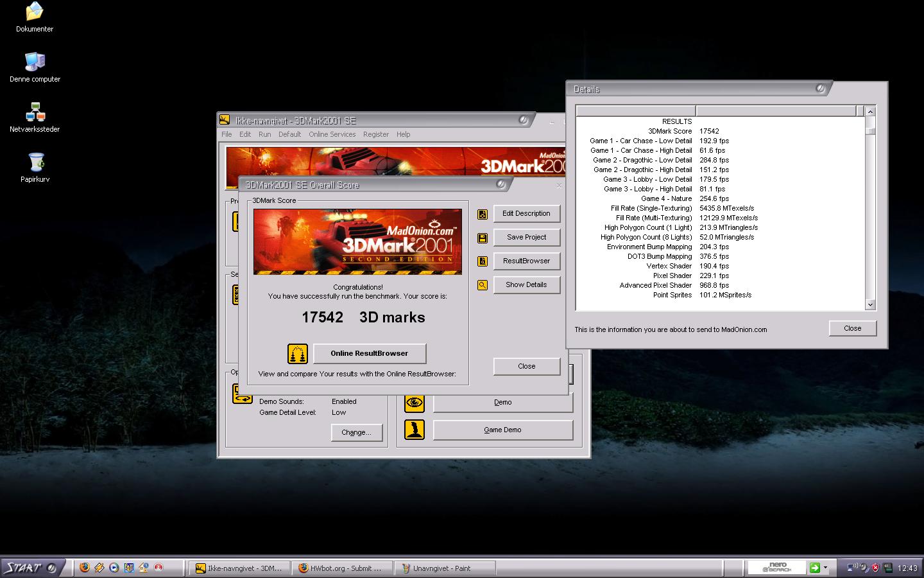Select 'Game 1 - Car Chase - Low Detail' row
The height and width of the screenshot is (578, 924).
pyautogui.click(x=720, y=141)
